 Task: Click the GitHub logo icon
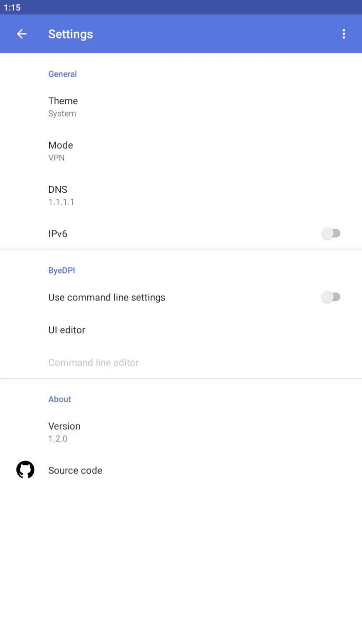(26, 470)
